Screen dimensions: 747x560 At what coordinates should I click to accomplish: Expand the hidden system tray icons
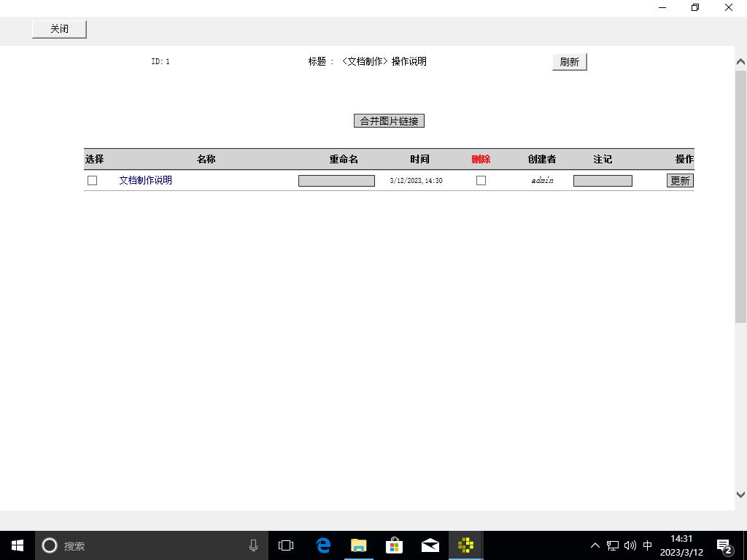595,545
